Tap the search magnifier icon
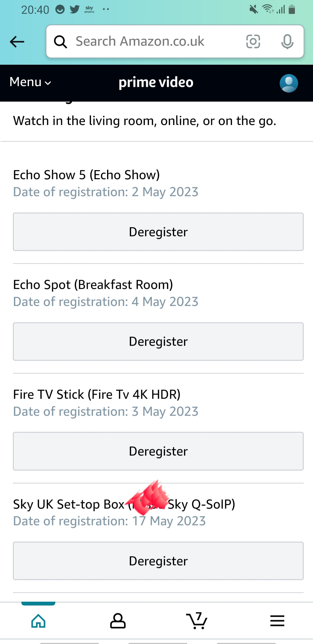 pos(61,42)
